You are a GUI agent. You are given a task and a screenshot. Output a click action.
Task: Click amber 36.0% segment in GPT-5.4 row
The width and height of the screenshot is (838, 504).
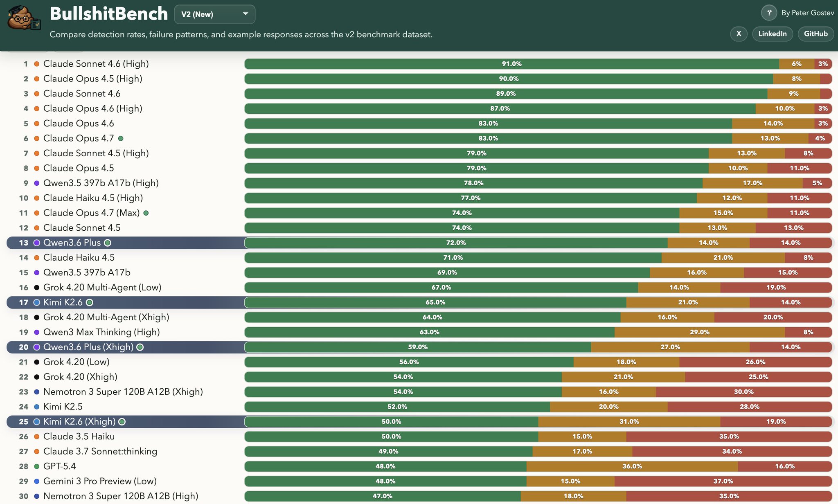(x=632, y=466)
